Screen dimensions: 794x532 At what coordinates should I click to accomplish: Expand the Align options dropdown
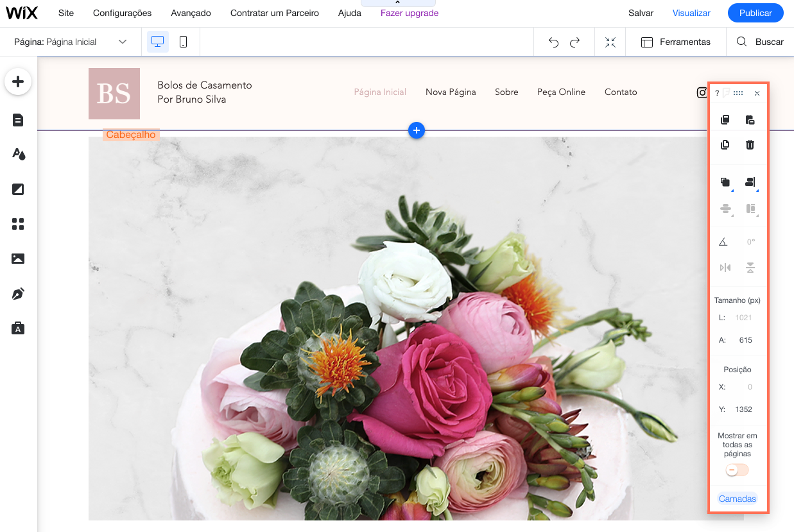click(x=750, y=183)
